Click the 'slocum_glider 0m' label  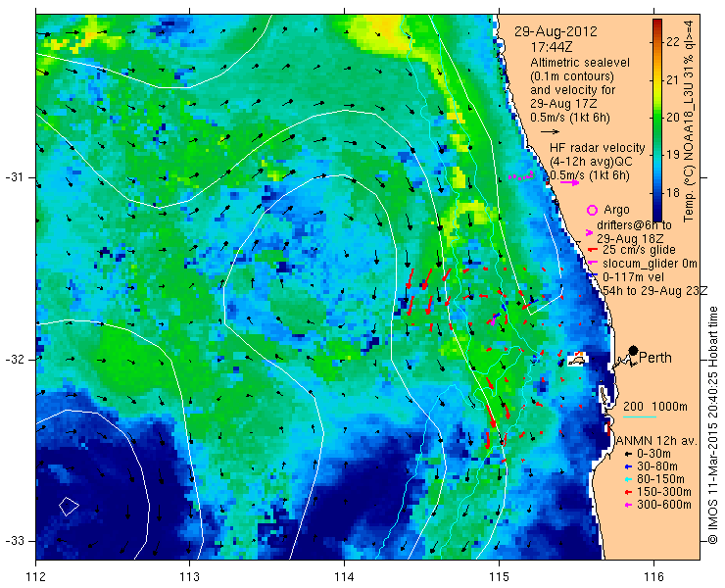[650, 264]
